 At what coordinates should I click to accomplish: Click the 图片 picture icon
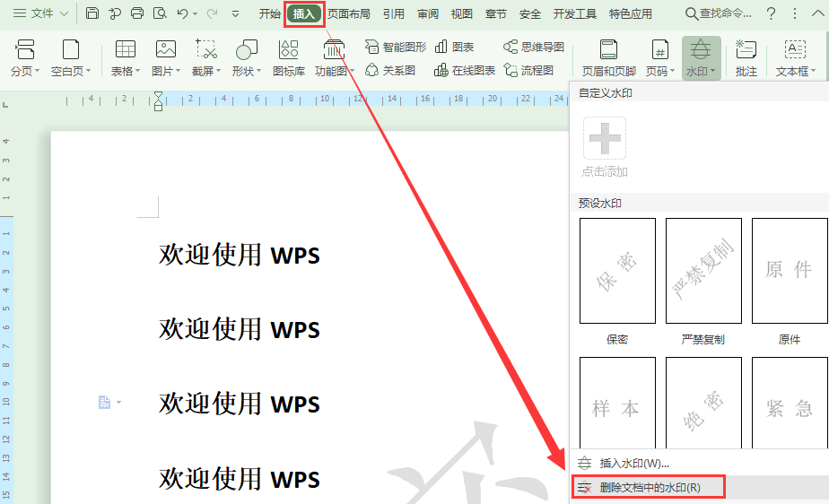pyautogui.click(x=165, y=49)
